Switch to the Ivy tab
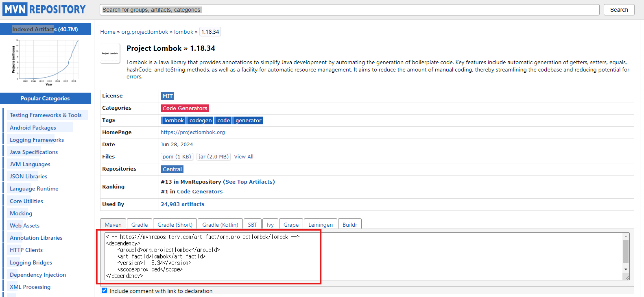 [x=271, y=224]
